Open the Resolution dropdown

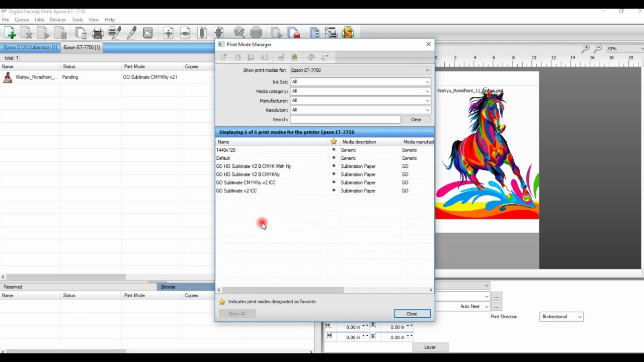click(360, 110)
